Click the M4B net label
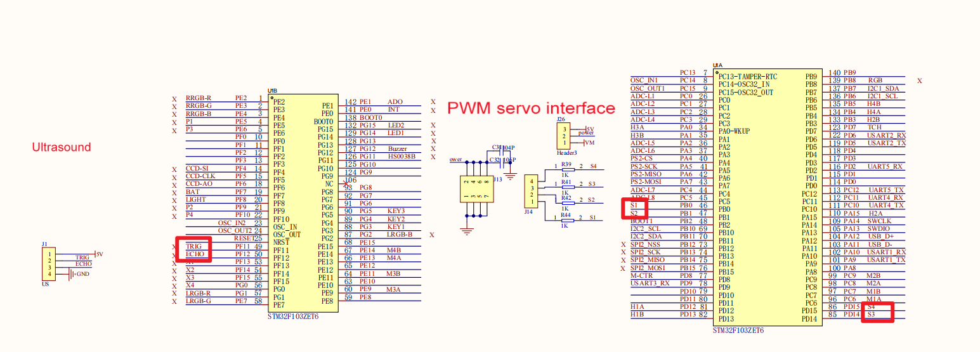This screenshot has height=352, width=980. click(x=394, y=250)
